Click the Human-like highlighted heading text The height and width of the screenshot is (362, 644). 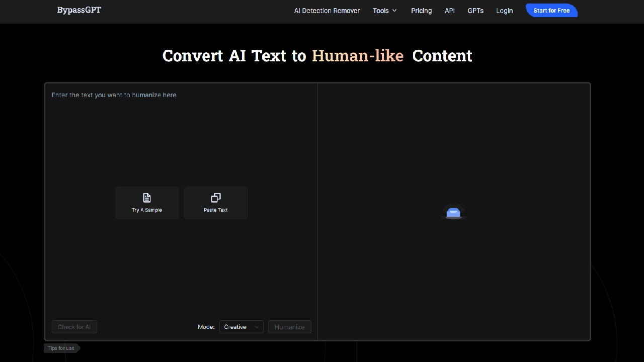coord(357,56)
